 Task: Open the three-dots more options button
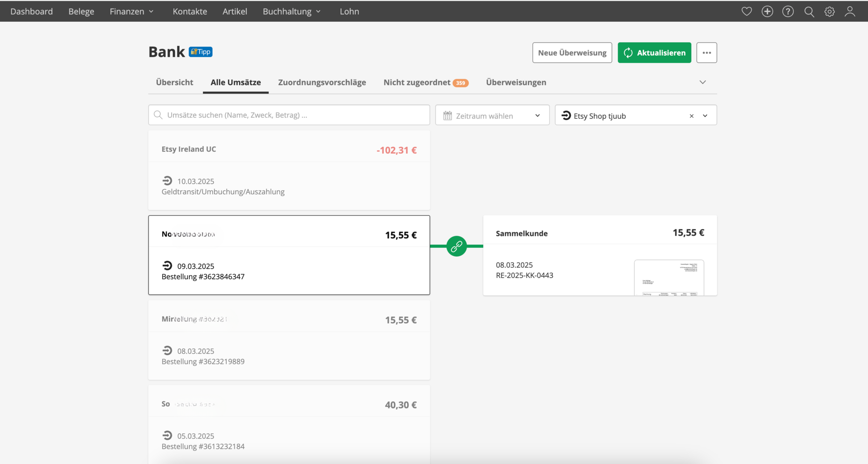(x=706, y=53)
